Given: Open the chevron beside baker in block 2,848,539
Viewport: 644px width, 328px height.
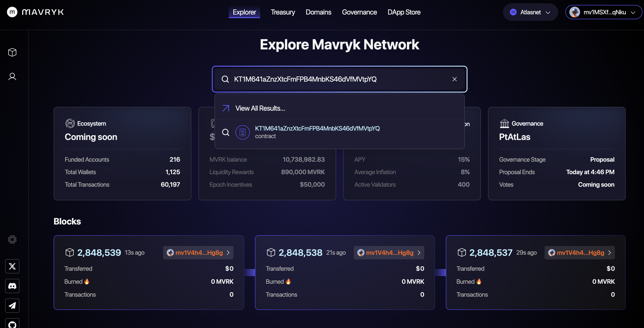Looking at the screenshot, I should point(228,253).
